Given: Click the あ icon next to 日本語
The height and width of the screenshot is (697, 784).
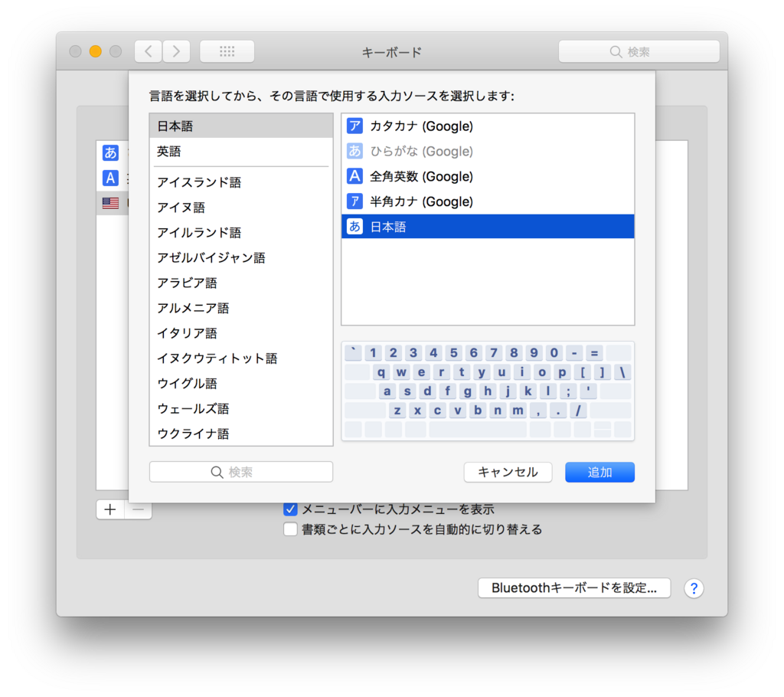Looking at the screenshot, I should (x=354, y=226).
